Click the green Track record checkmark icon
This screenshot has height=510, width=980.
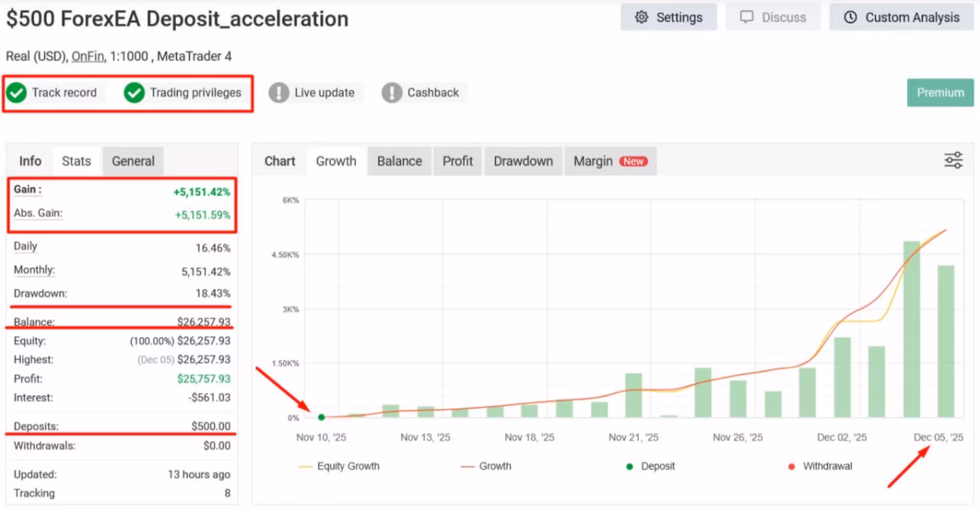(x=17, y=93)
